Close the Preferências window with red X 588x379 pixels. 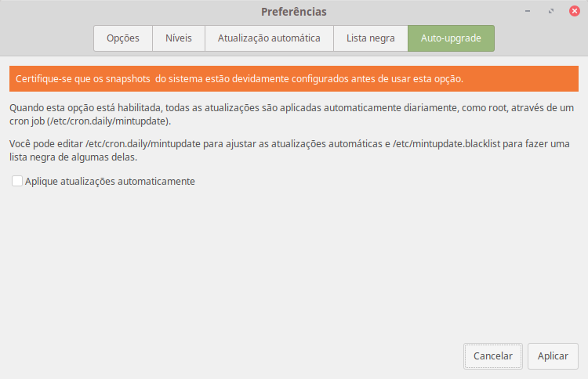point(575,12)
